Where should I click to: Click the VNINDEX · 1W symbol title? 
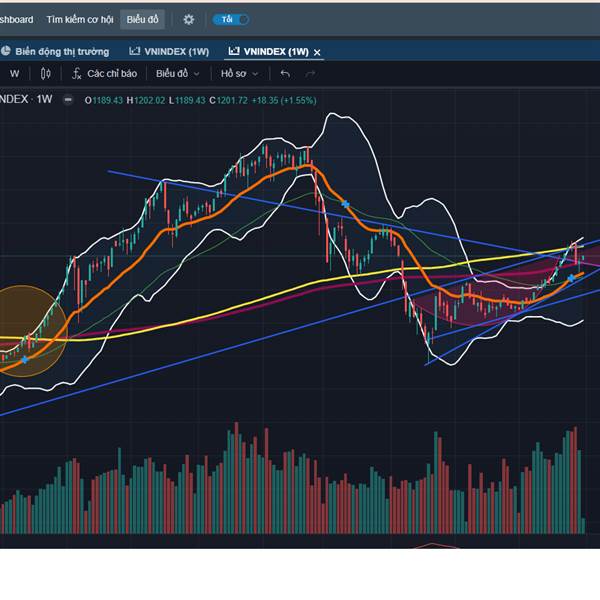(25, 99)
